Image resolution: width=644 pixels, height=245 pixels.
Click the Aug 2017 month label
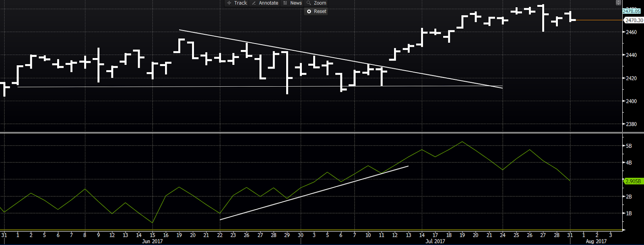tap(596, 241)
